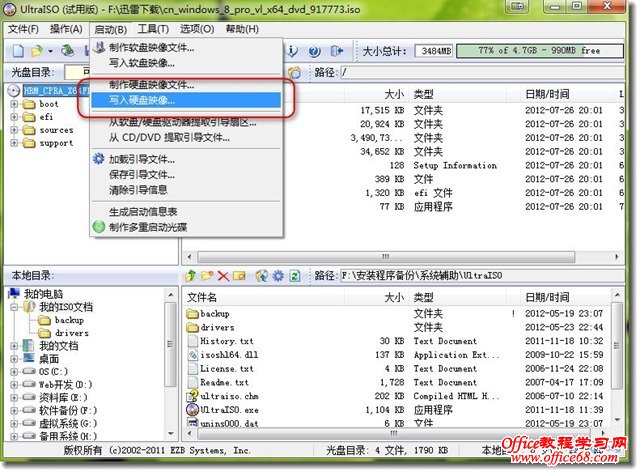Click the floppy icon beside 制作软盘映像文件
The width and height of the screenshot is (640, 472).
(99, 47)
